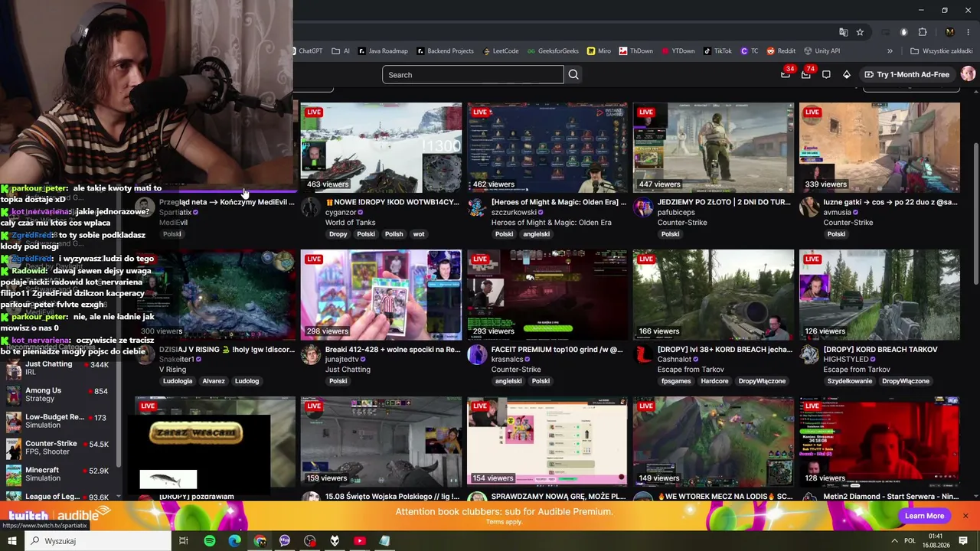
Task: Open Chrome three-dot menu
Action: click(968, 32)
